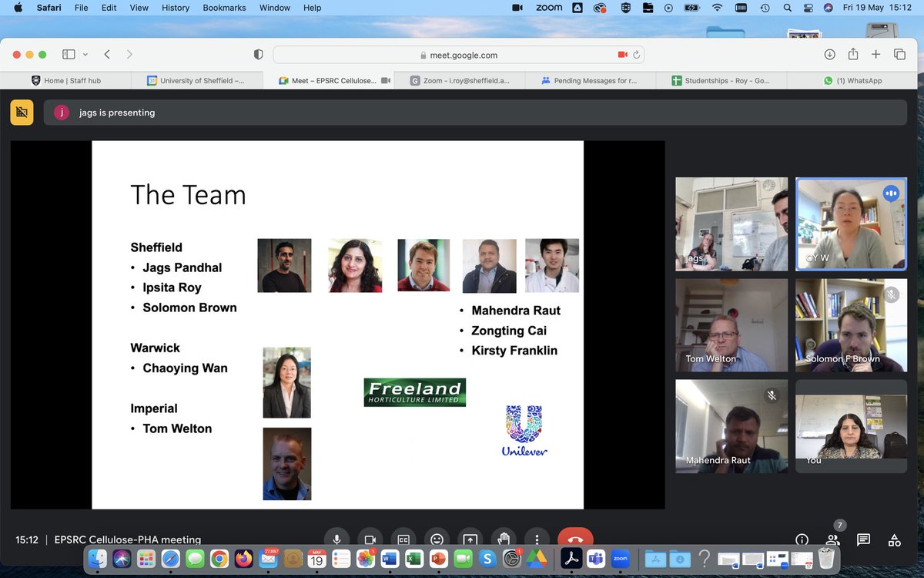Toggle the Safari sidebar
Viewport: 924px width, 578px height.
[x=69, y=55]
